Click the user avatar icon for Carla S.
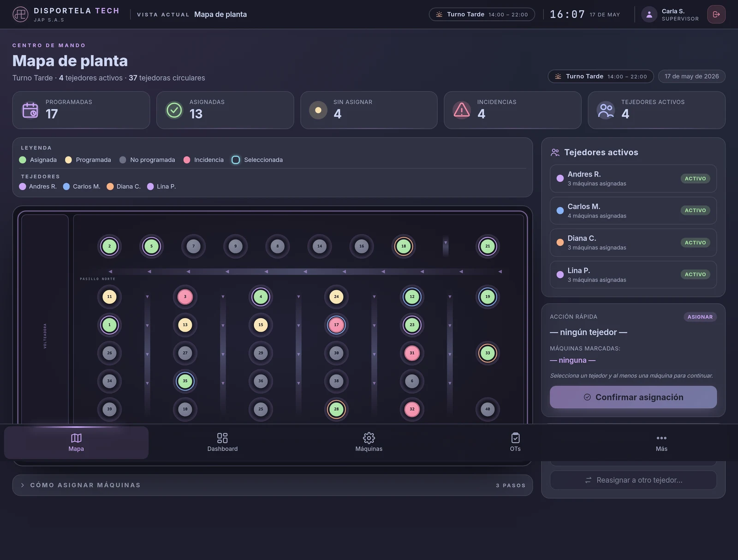738x560 pixels. click(649, 14)
